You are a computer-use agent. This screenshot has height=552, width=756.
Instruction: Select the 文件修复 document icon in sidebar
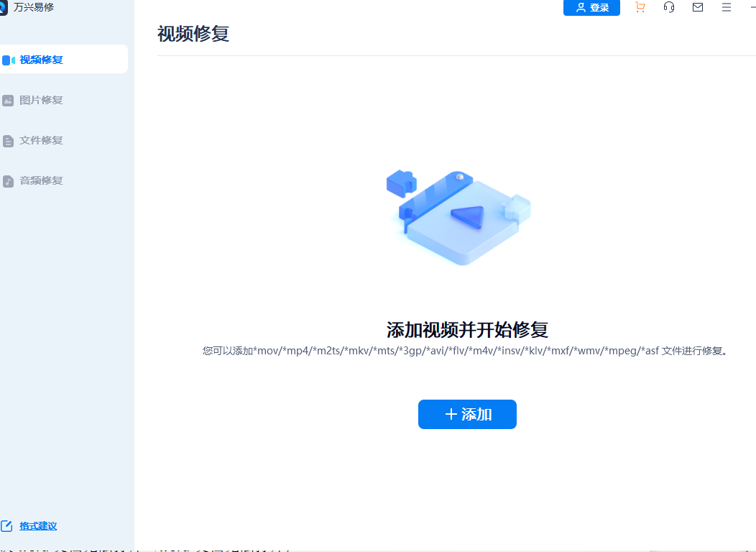[8, 140]
